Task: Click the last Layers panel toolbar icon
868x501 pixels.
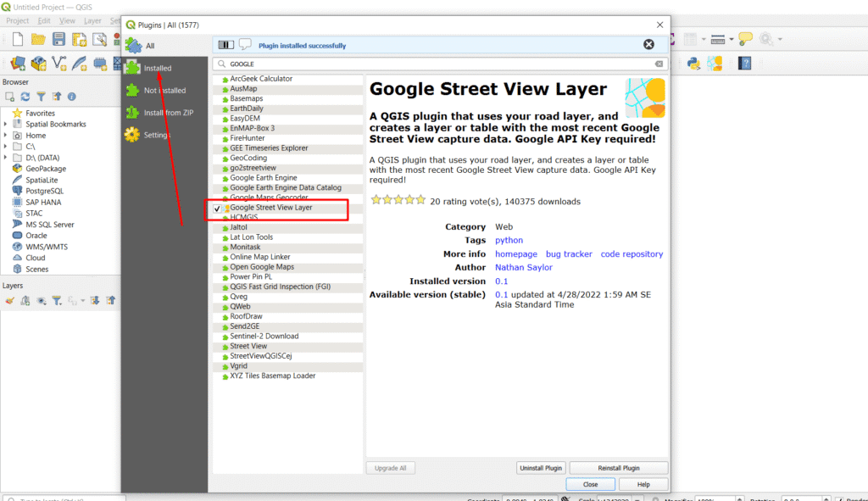Action: [111, 301]
